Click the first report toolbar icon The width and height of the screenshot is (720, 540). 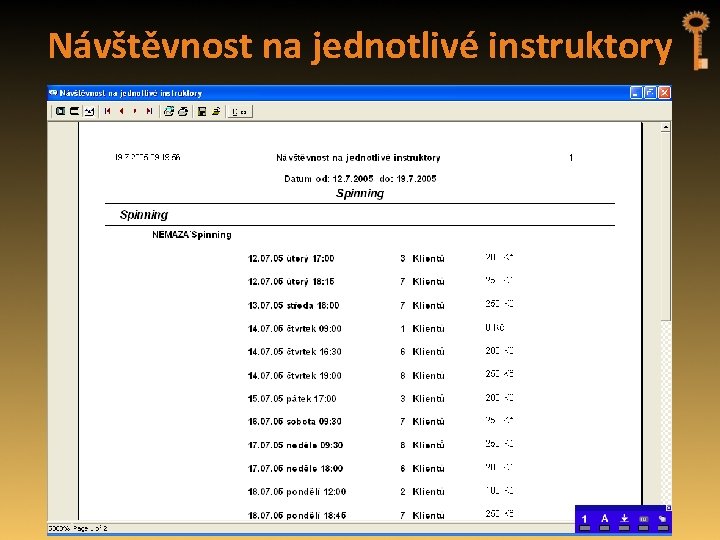tap(61, 111)
